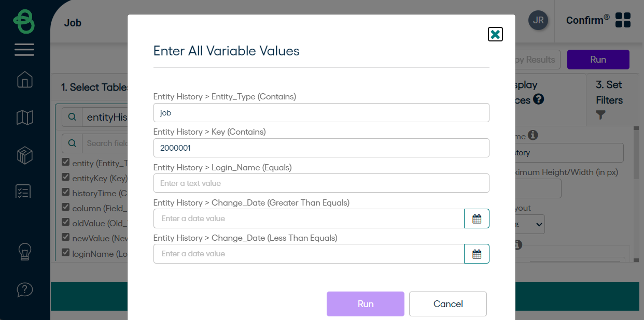Open the hamburger navigation menu

pos(24,50)
